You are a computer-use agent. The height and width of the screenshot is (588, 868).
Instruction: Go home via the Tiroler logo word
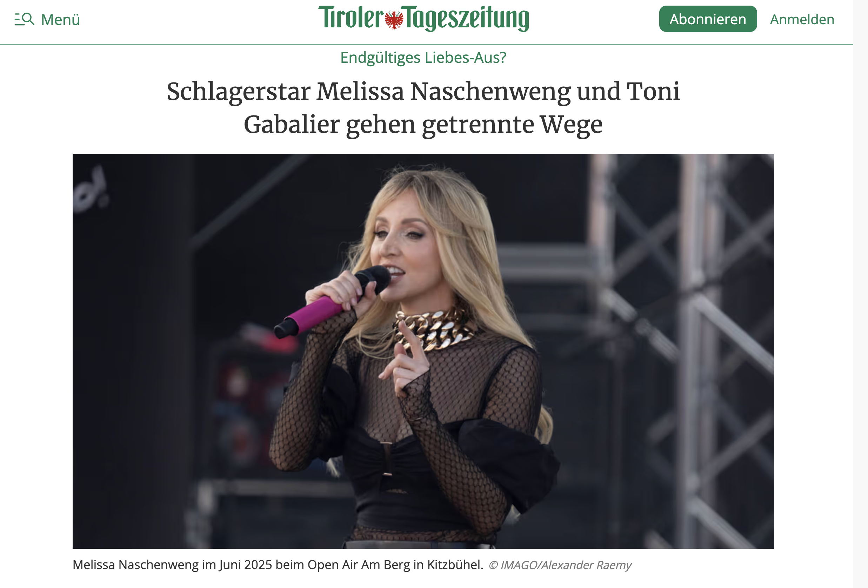(351, 18)
